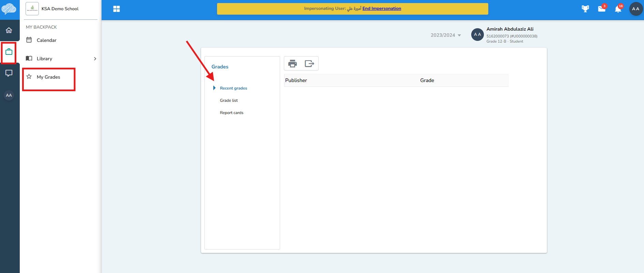
Task: Select Grade list in Grades panel
Action: coord(229,100)
